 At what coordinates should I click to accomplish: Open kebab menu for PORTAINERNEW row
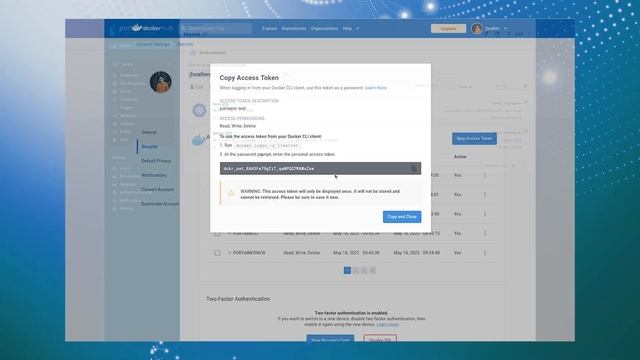pyautogui.click(x=485, y=253)
